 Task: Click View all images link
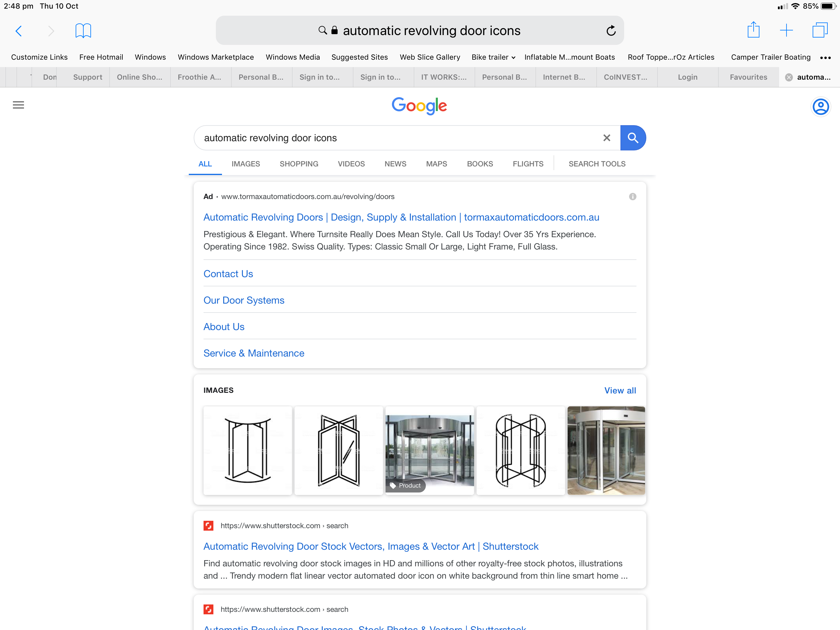coord(620,391)
